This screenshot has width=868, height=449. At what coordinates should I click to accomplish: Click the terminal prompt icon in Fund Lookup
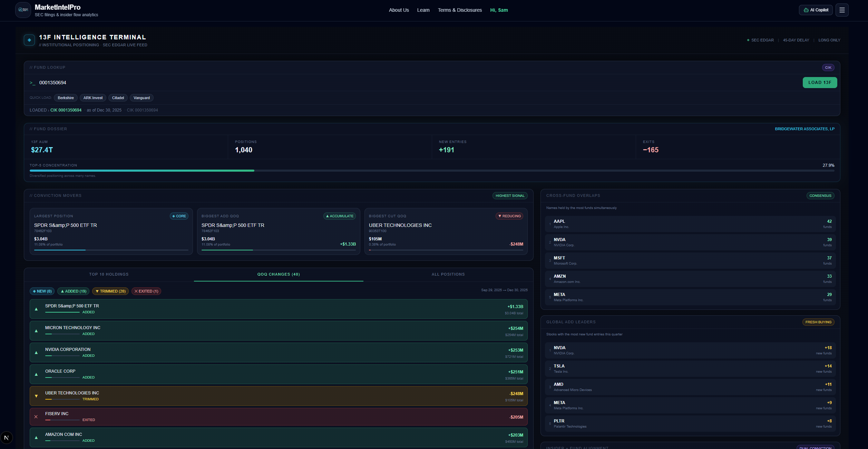32,83
